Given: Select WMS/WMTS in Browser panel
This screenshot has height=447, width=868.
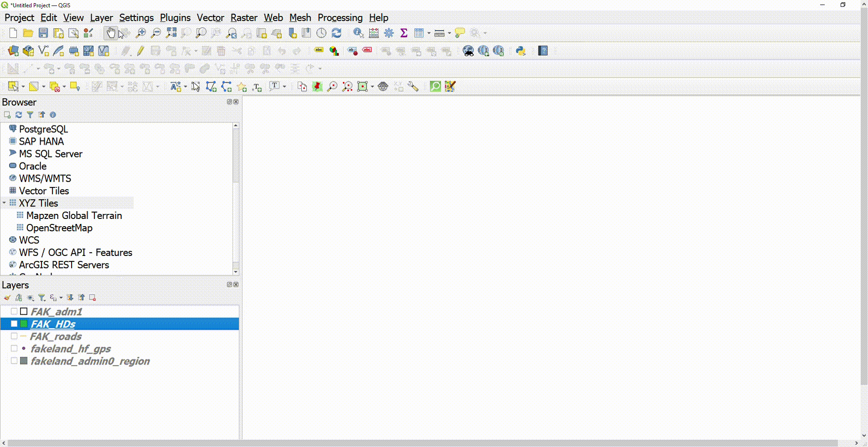Looking at the screenshot, I should 45,178.
